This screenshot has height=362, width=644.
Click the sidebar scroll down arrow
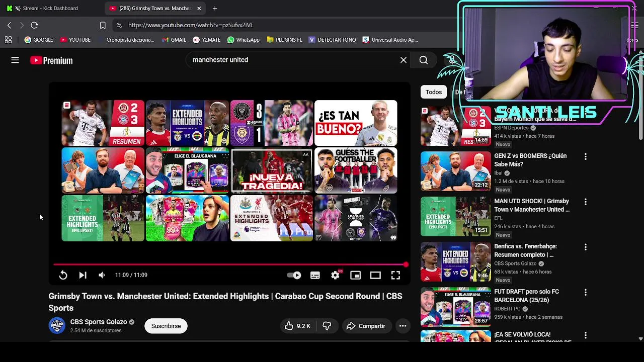click(640, 339)
